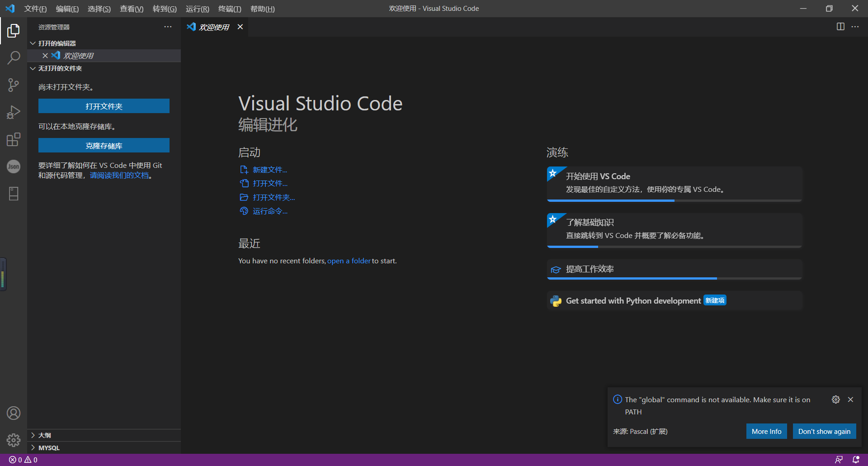This screenshot has height=466, width=868.
Task: Open the Run and Debug view
Action: [x=14, y=112]
